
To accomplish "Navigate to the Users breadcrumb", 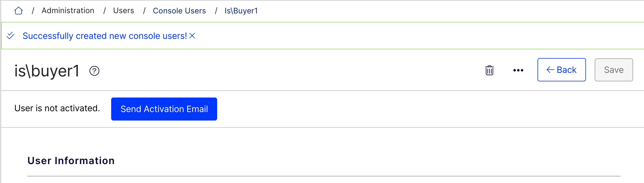I will [x=123, y=11].
